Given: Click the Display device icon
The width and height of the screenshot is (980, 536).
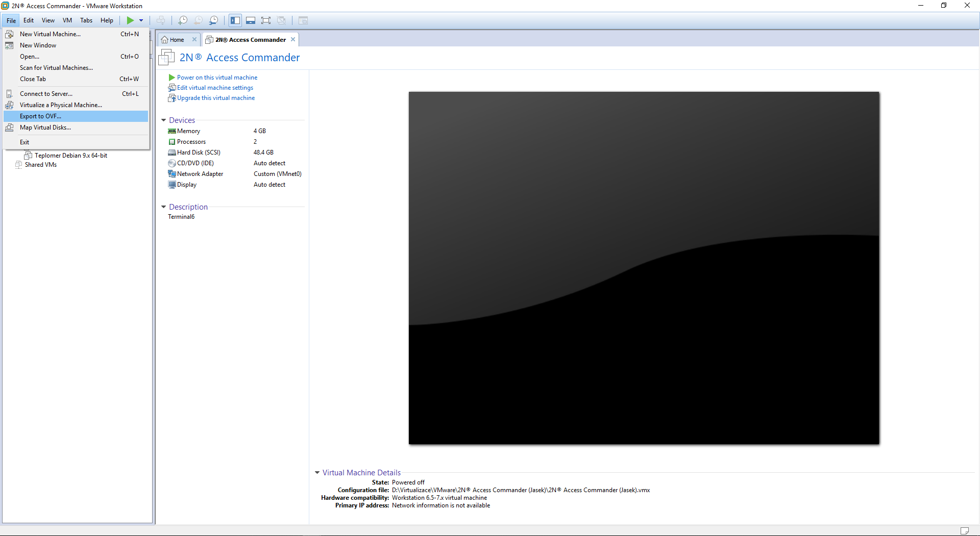Looking at the screenshot, I should [x=172, y=185].
